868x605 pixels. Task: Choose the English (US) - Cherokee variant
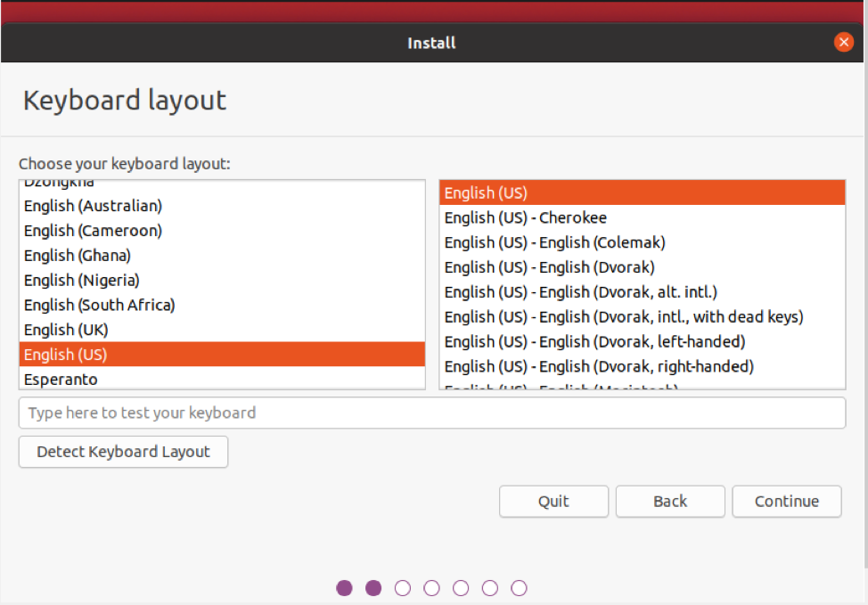525,217
